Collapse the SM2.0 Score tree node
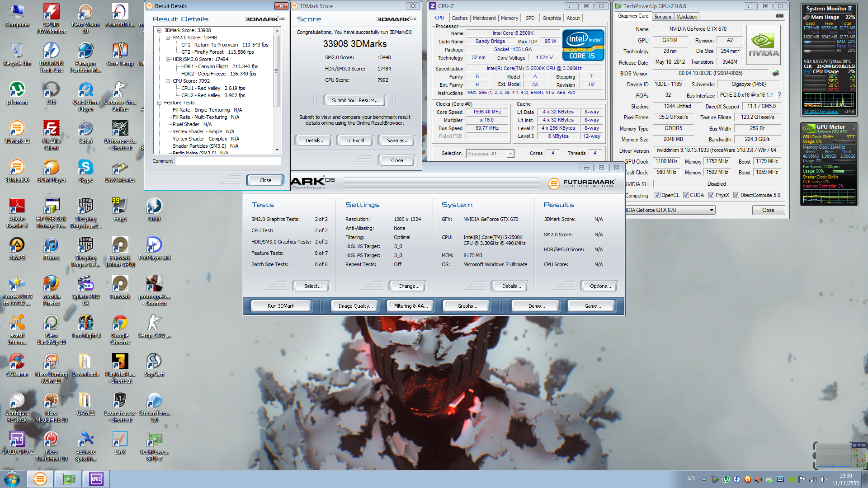868x488 pixels. coord(168,38)
